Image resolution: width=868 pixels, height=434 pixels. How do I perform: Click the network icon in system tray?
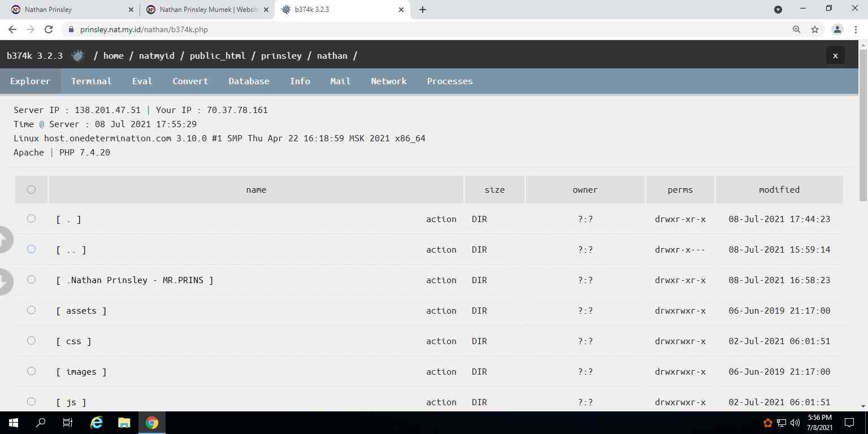pos(782,423)
